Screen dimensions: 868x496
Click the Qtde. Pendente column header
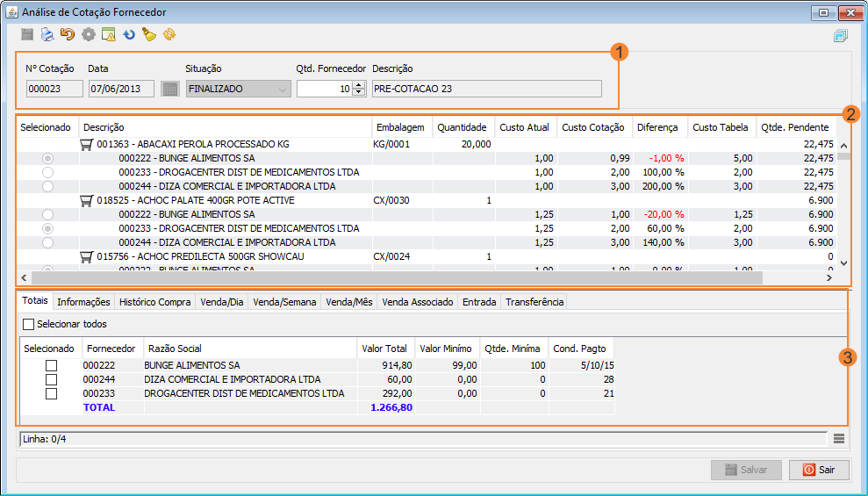point(795,127)
